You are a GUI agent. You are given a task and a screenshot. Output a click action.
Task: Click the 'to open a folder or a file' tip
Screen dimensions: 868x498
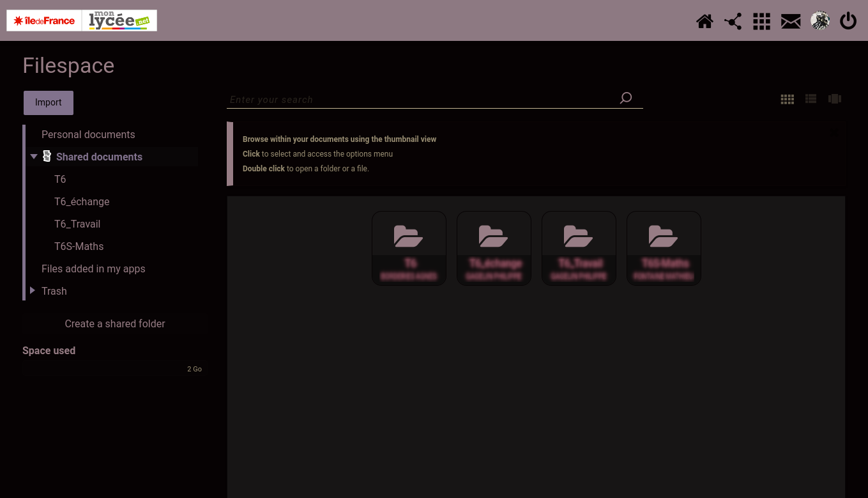328,169
